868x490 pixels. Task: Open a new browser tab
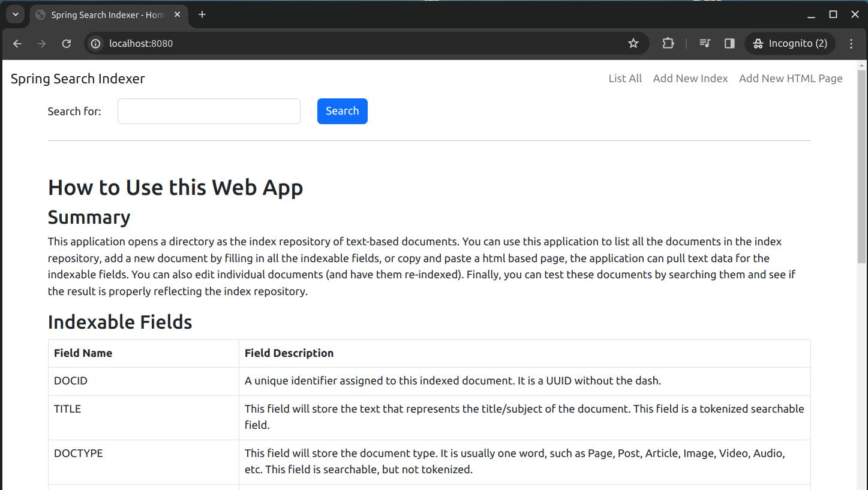202,14
